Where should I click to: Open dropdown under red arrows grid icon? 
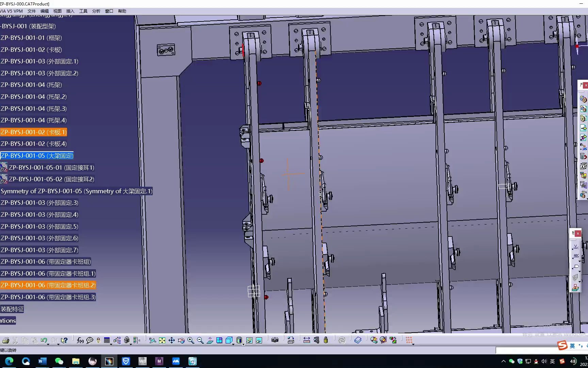pos(413,344)
